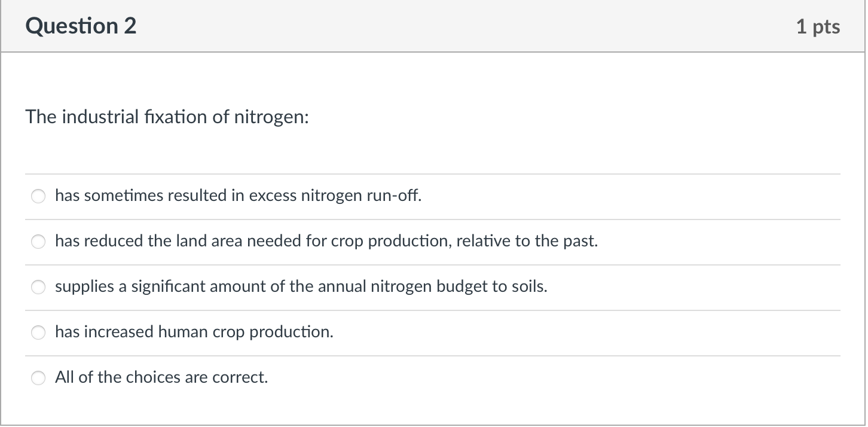Click the fourth answer row
The image size is (868, 427).
(x=434, y=332)
